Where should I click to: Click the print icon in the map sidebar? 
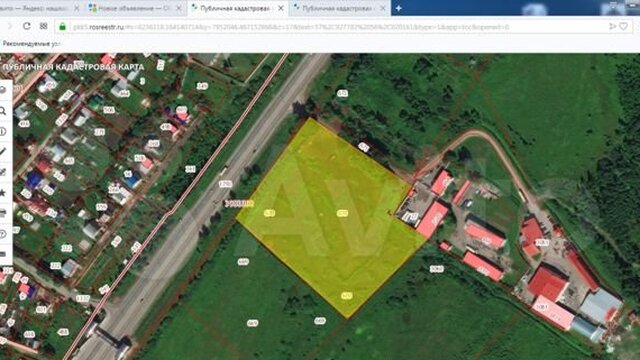point(3,213)
